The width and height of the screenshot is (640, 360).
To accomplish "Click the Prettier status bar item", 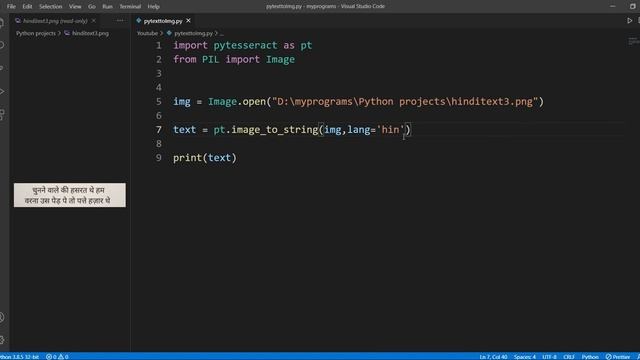I will click(x=618, y=357).
